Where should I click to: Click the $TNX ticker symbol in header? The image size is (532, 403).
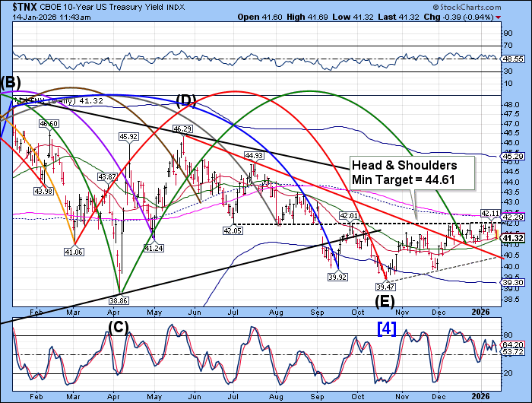tap(17, 6)
